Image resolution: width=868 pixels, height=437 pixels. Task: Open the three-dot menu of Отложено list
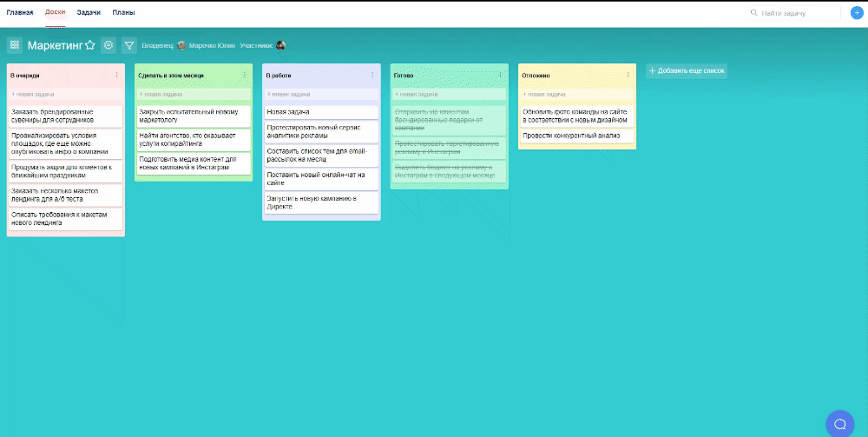click(628, 76)
